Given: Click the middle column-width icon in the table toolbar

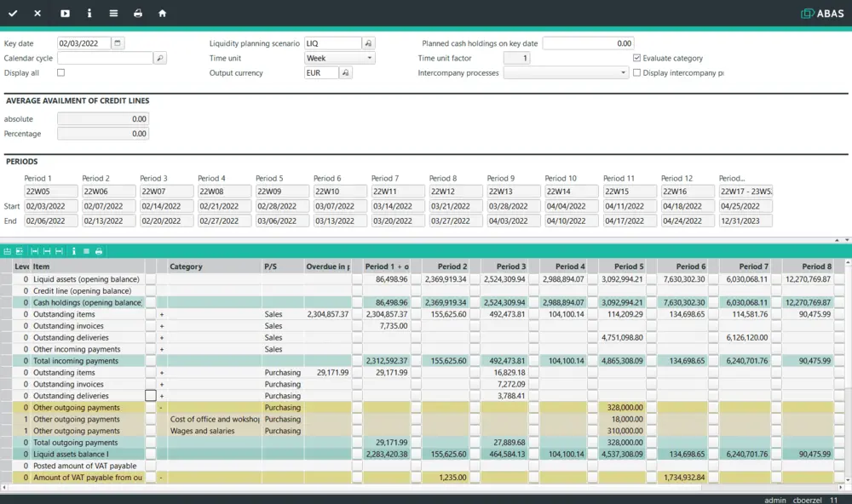Looking at the screenshot, I should pos(47,251).
